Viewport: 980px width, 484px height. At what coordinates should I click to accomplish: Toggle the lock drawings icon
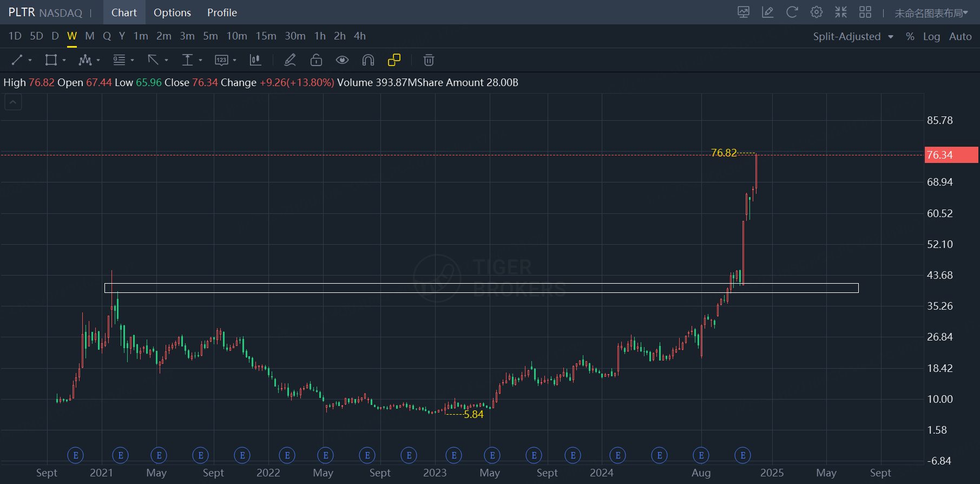point(316,60)
